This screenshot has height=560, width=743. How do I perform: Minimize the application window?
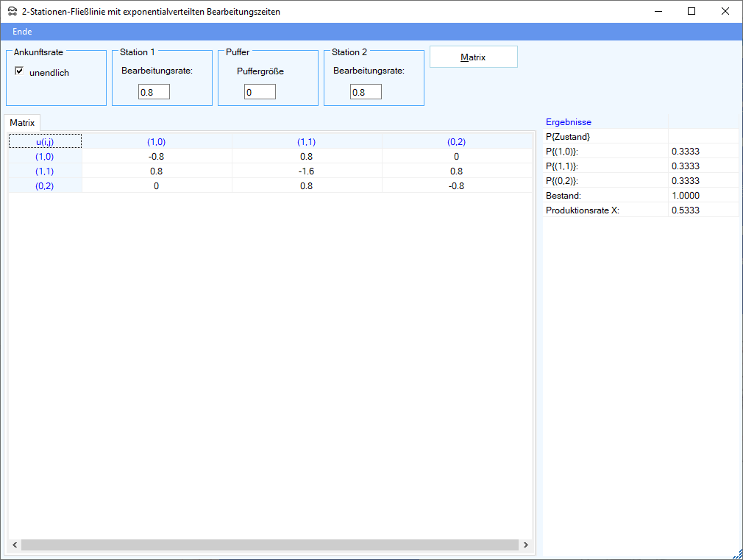tap(657, 11)
